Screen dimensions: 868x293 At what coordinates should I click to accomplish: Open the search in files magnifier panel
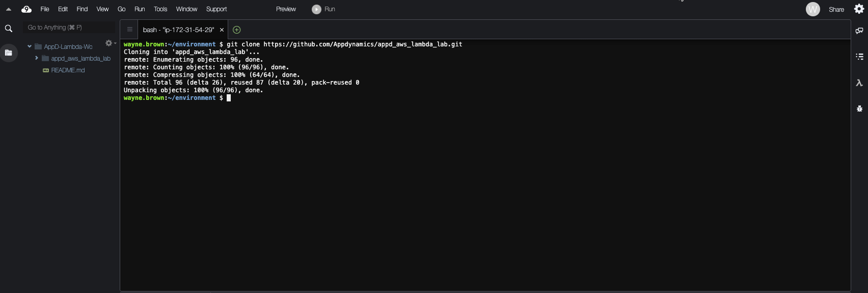coord(9,29)
